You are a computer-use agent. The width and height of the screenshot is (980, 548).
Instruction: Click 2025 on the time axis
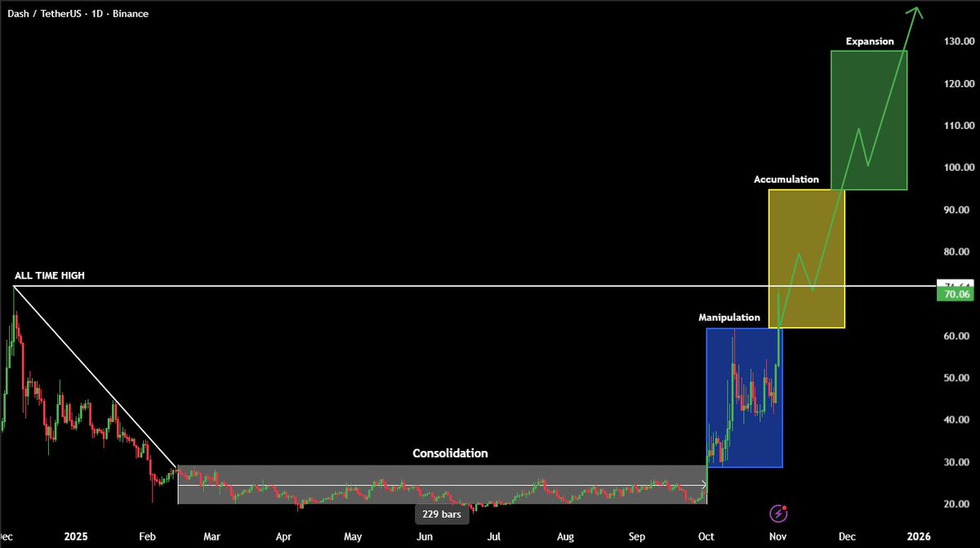click(x=75, y=537)
